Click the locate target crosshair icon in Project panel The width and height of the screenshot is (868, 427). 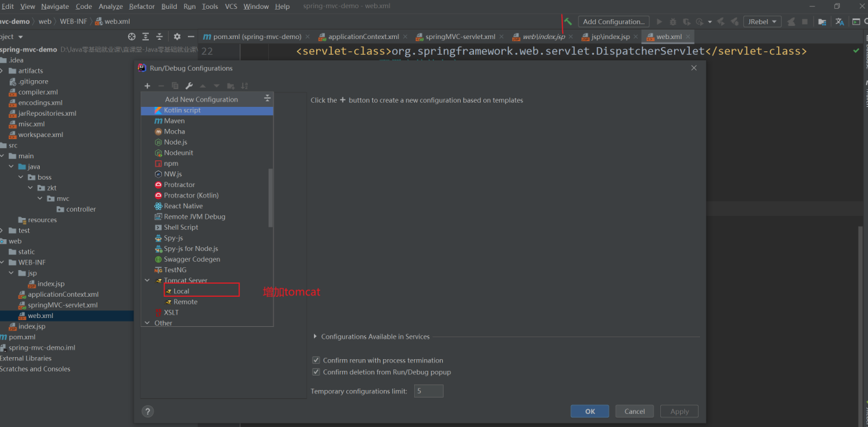(132, 36)
